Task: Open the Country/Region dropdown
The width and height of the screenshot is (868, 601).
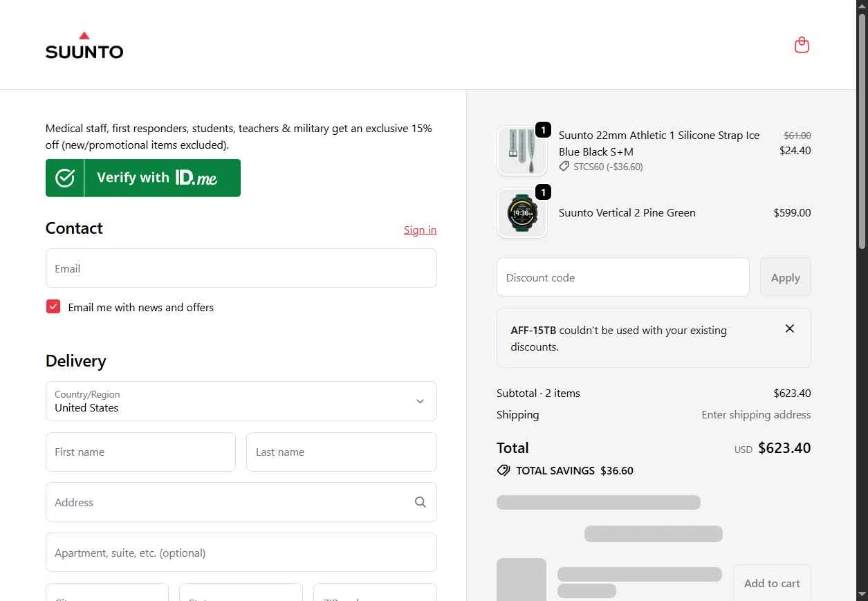Action: [x=241, y=401]
